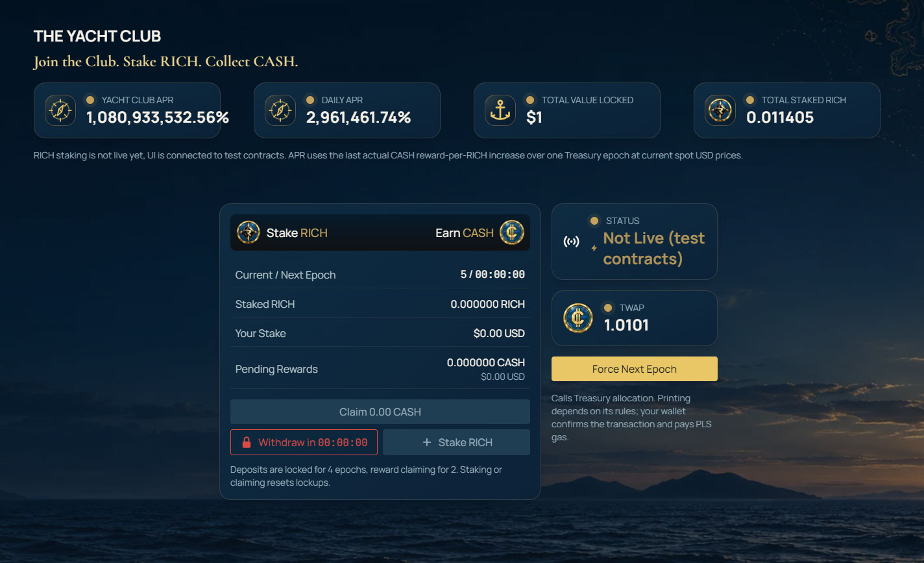The height and width of the screenshot is (563, 924).
Task: Click the Staked RICH row label
Action: pyautogui.click(x=265, y=304)
